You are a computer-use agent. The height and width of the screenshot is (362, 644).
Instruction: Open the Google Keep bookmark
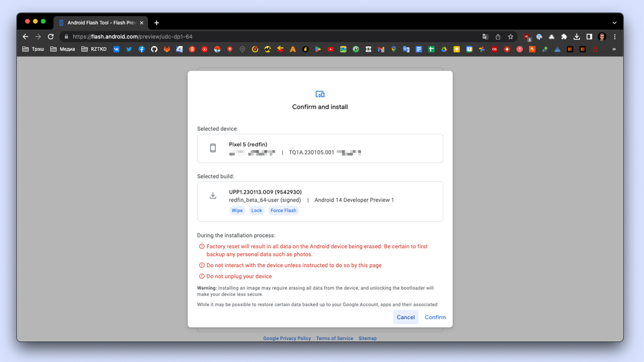[457, 49]
